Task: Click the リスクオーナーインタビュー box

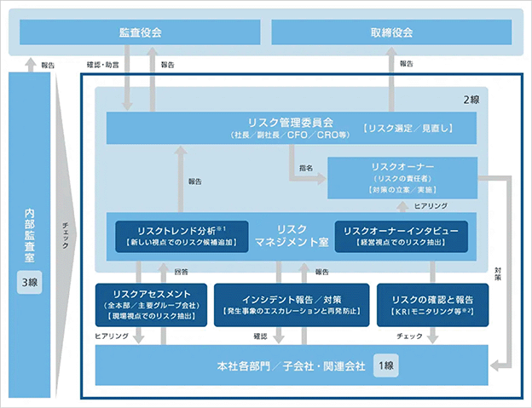Action: 401,237
